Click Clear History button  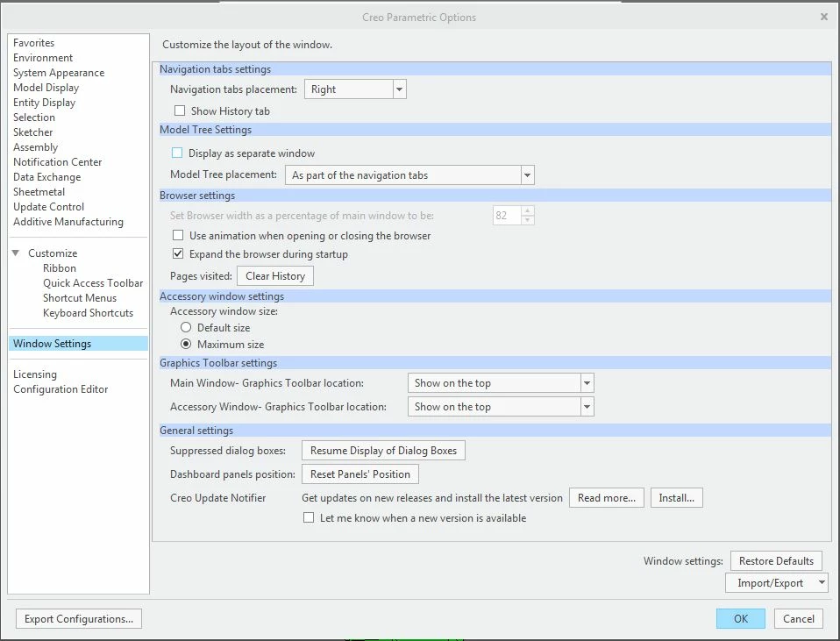275,276
